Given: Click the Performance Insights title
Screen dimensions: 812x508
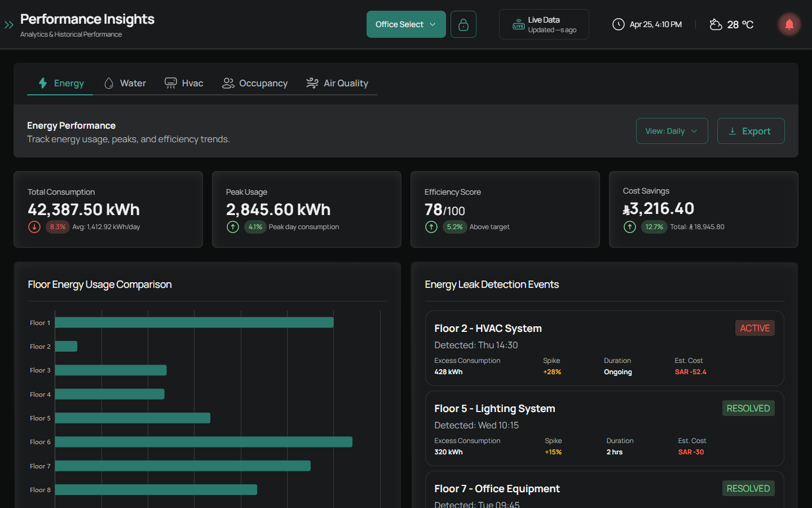Looking at the screenshot, I should coord(87,19).
